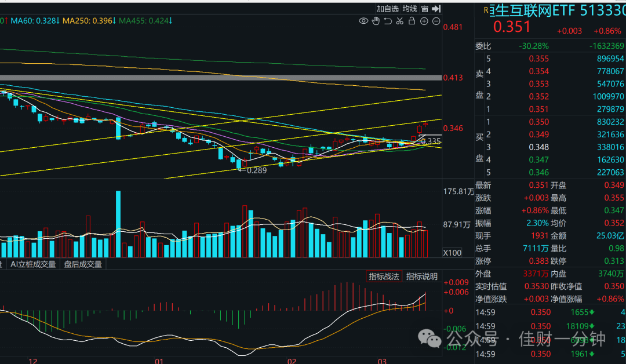Open the 盘后成交量 tab

pos(83,264)
